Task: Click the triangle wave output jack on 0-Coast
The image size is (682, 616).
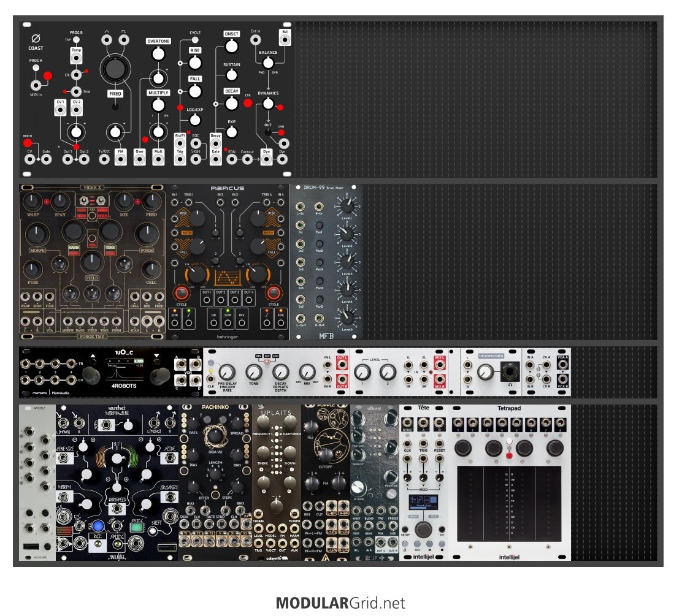Action: (x=107, y=40)
